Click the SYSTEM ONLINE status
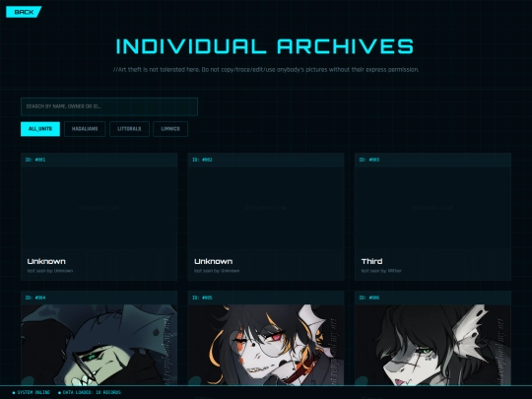The image size is (532, 399). click(32, 392)
